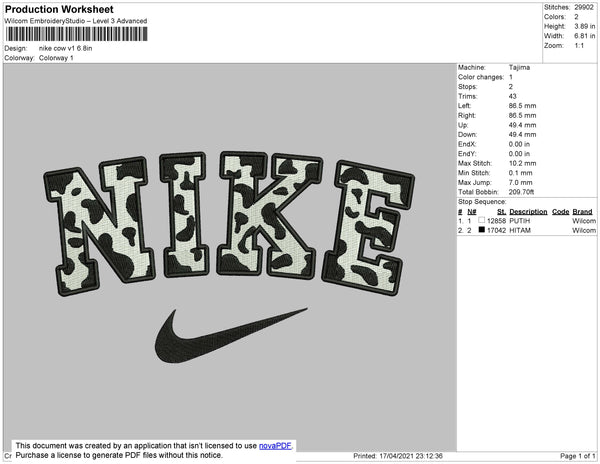Click the worksheet barcode

click(76, 34)
